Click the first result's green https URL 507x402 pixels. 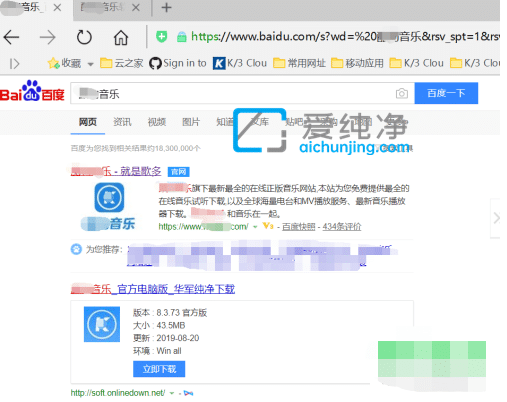203,227
